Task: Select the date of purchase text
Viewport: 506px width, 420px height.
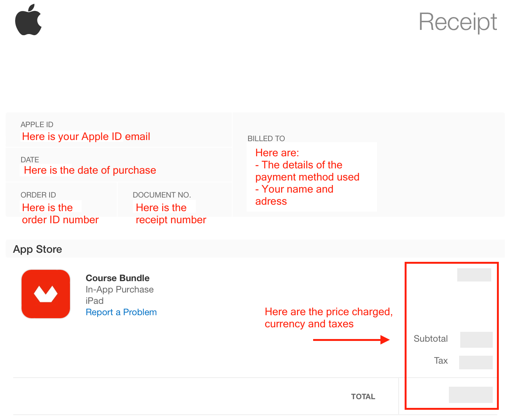Action: coord(90,170)
